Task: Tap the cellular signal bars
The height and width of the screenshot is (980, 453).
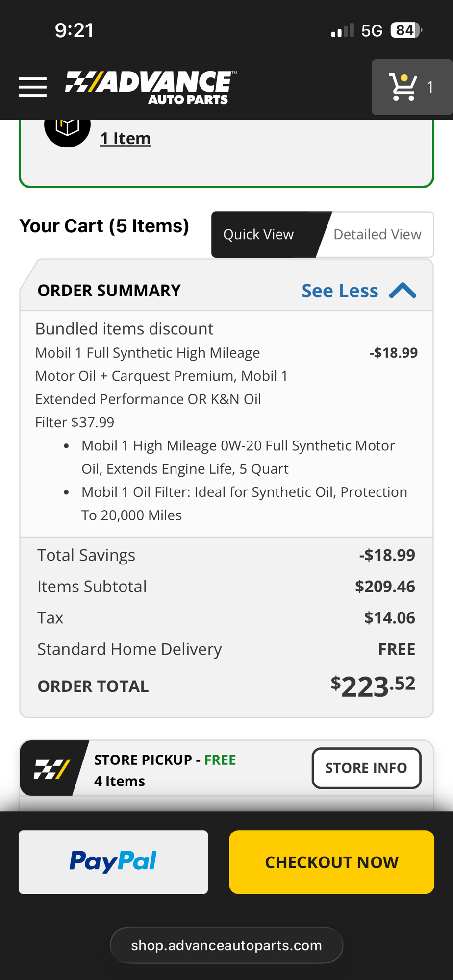Action: (x=342, y=31)
